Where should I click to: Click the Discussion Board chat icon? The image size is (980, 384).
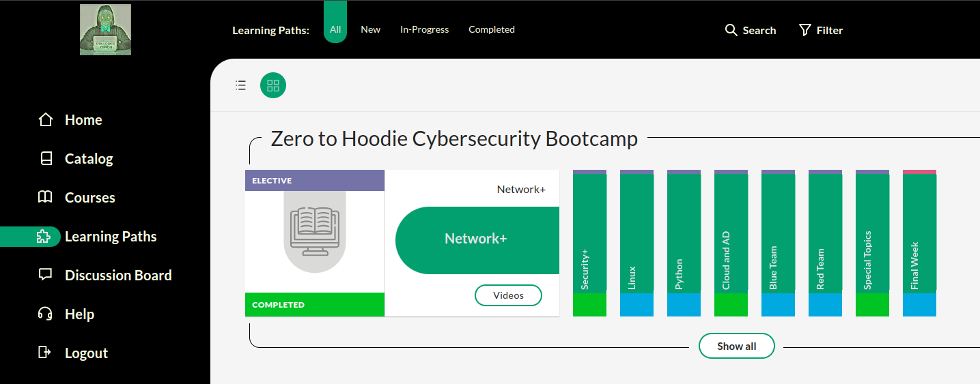coord(46,276)
